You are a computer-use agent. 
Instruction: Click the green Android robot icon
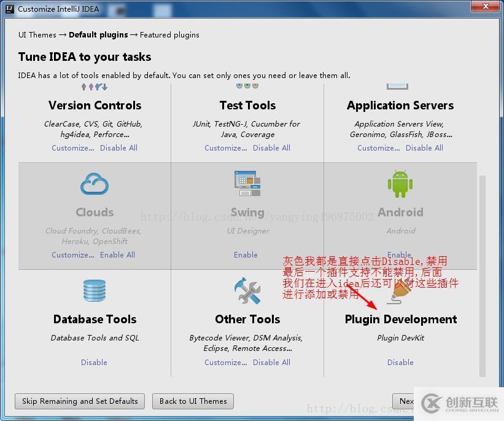(x=400, y=184)
